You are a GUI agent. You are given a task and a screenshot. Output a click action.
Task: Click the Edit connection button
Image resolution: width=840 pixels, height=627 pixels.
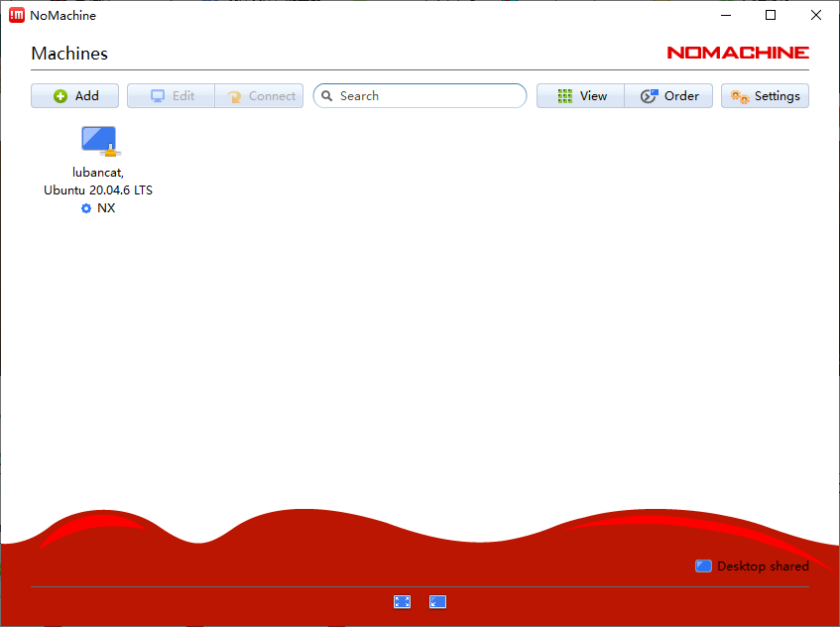click(x=171, y=96)
